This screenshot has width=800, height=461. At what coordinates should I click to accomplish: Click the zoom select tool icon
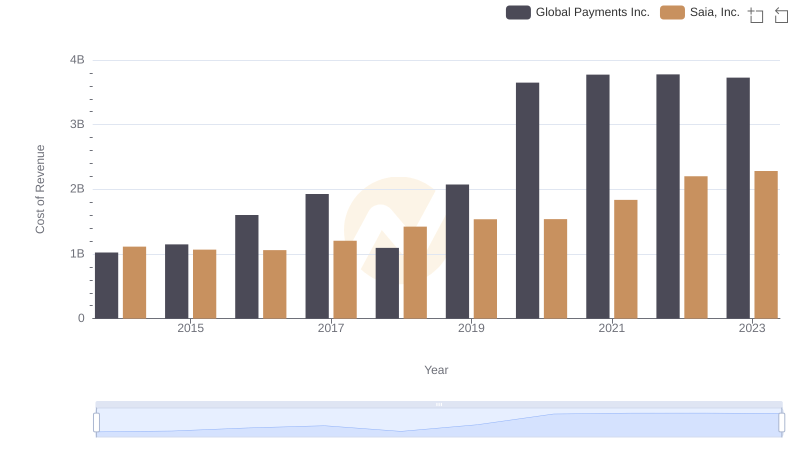point(756,15)
